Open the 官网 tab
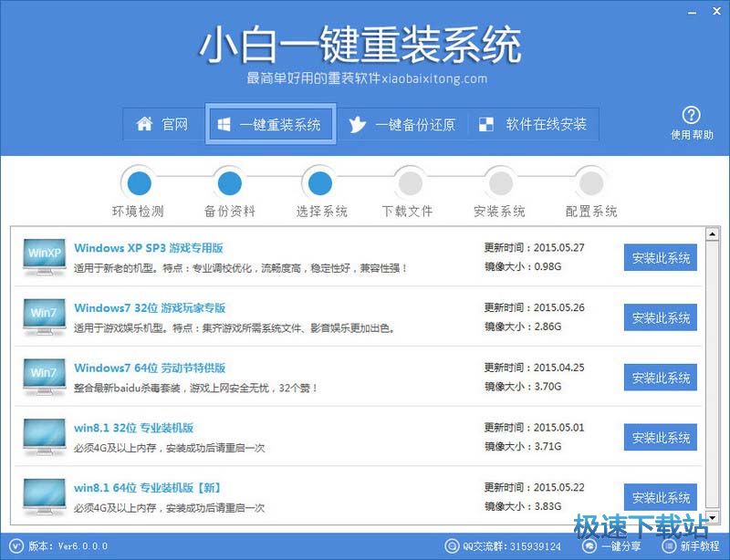 pos(163,124)
